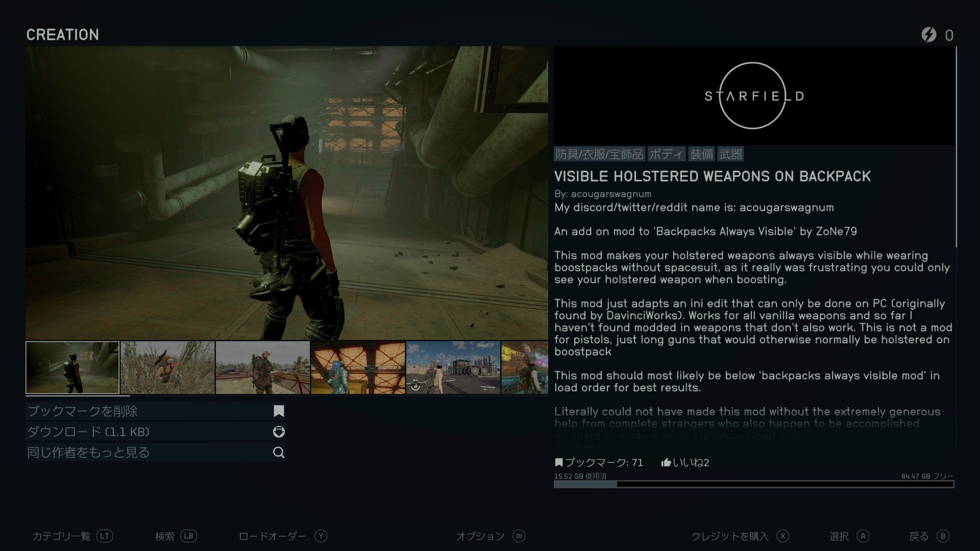Click the main preview screenshot image

coord(287,193)
